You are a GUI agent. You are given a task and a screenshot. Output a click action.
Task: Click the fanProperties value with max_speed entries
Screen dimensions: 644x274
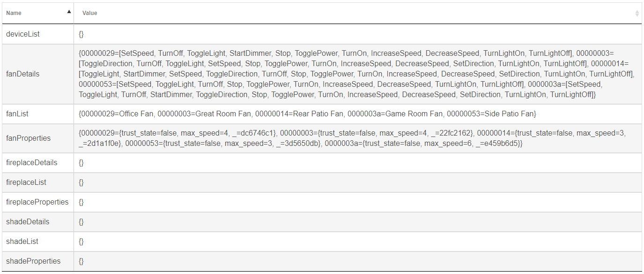click(352, 138)
